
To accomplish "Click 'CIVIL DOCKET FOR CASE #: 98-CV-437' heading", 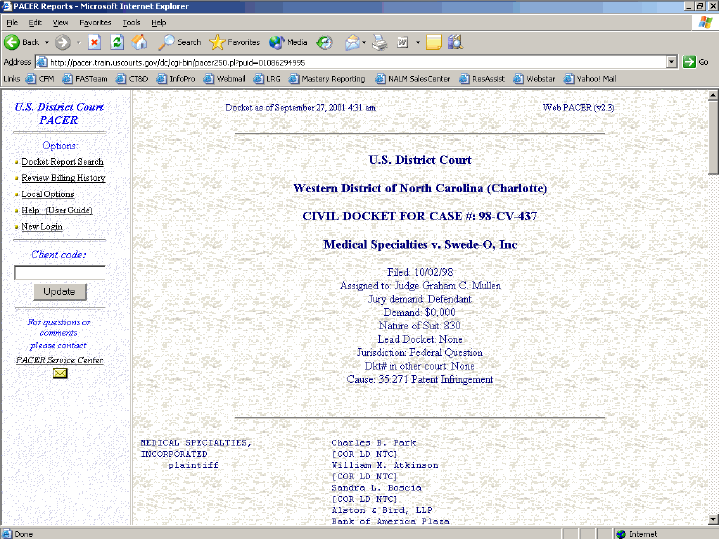I will point(420,216).
